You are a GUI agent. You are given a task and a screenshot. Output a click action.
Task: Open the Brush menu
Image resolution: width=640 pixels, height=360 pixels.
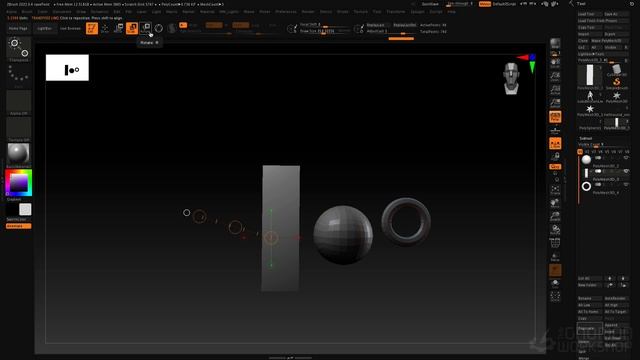pyautogui.click(x=27, y=12)
